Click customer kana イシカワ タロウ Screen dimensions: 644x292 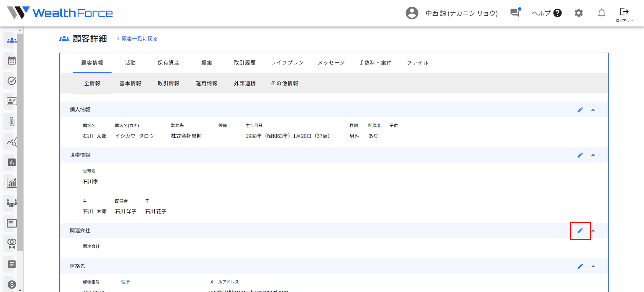click(x=135, y=136)
